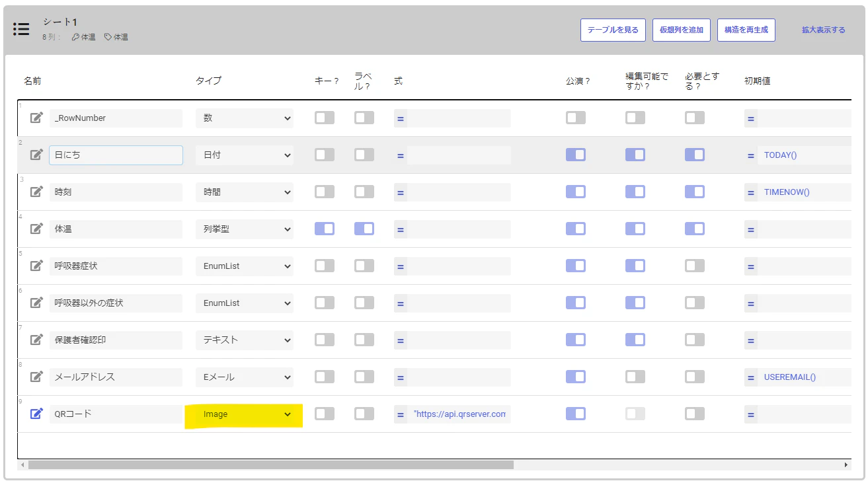Click the 体温 name input field
The width and height of the screenshot is (868, 483).
pyautogui.click(x=116, y=229)
